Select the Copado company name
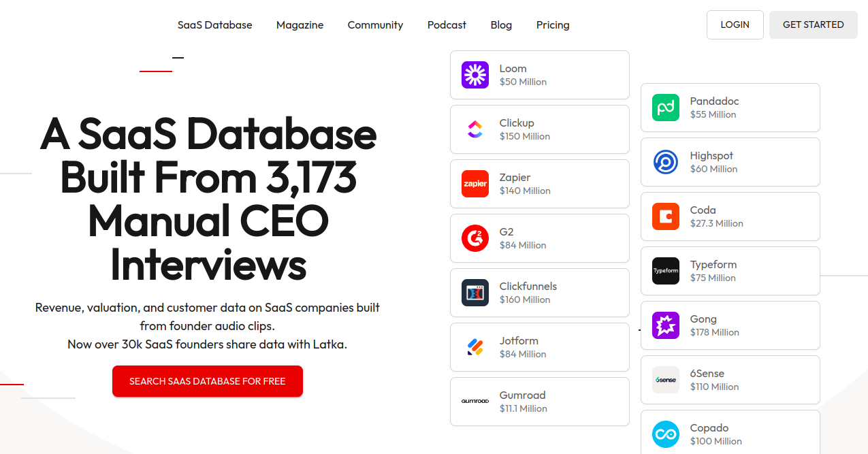 709,428
